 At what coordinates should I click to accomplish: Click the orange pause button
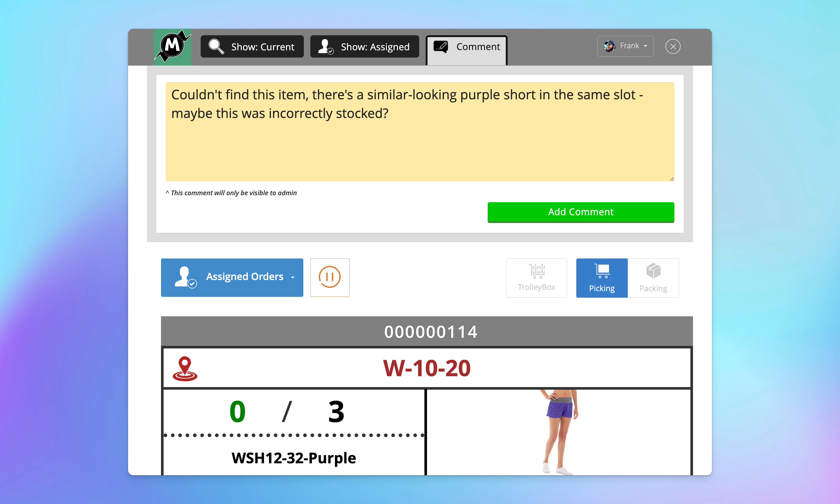point(329,277)
